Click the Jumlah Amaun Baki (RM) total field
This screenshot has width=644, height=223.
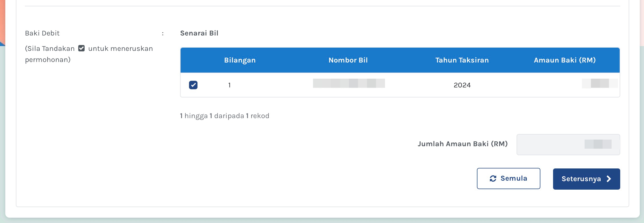click(x=568, y=145)
